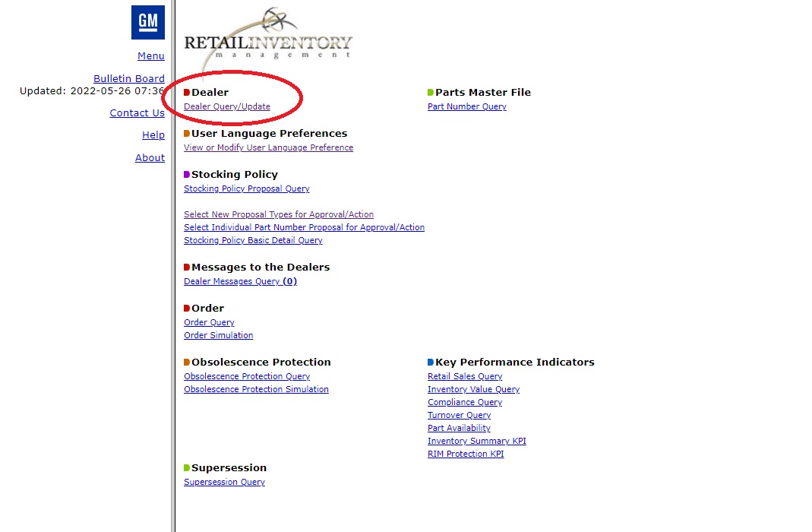Open Select New Proposal Types for Approval/Action
The image size is (812, 532).
[x=279, y=214]
